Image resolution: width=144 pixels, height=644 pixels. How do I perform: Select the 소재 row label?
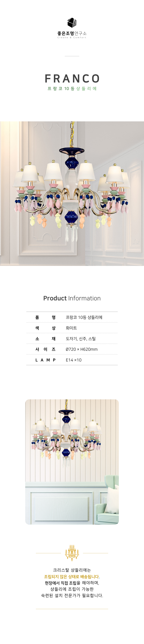45,339
